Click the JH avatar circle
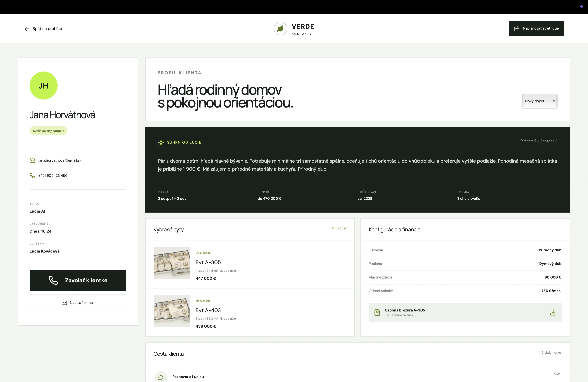 coord(43,85)
